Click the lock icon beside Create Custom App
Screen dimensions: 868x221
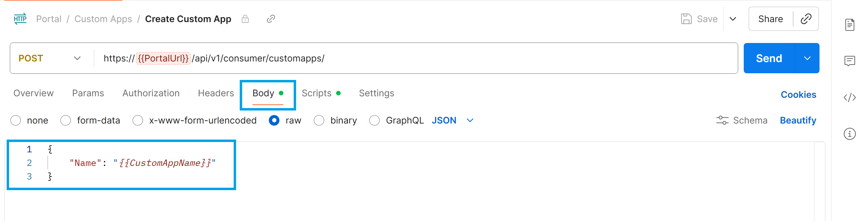245,19
